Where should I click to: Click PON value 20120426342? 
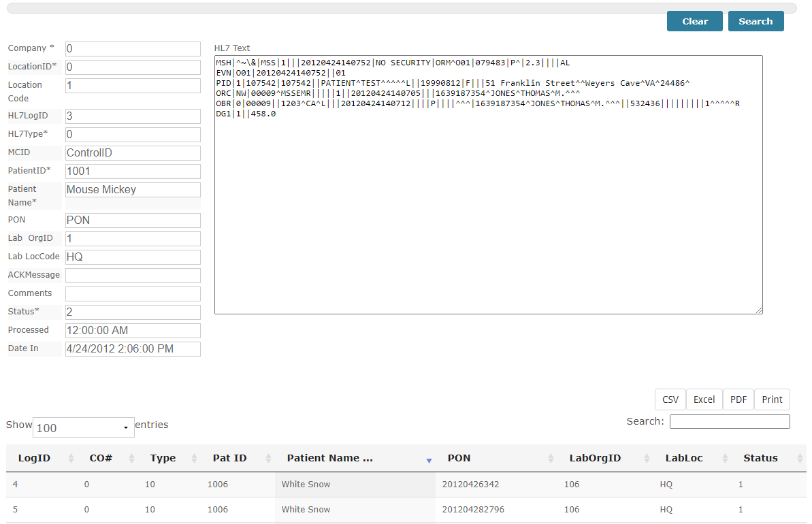(x=470, y=485)
